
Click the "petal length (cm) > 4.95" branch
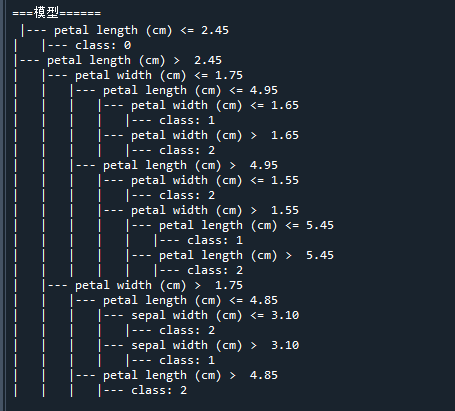click(190, 165)
